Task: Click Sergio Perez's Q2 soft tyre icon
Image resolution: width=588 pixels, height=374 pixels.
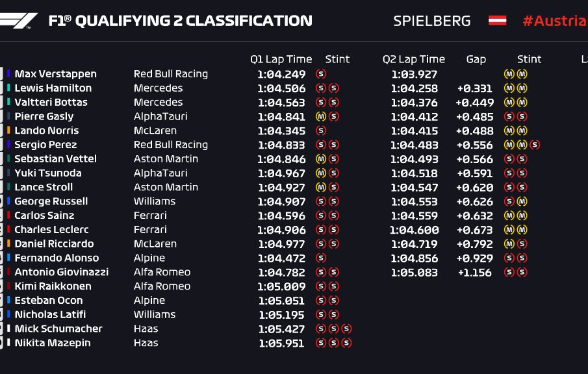Action: pos(534,145)
